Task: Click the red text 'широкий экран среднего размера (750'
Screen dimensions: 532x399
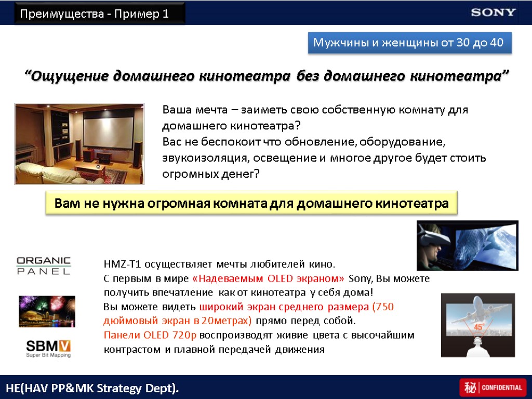Action: tap(297, 307)
